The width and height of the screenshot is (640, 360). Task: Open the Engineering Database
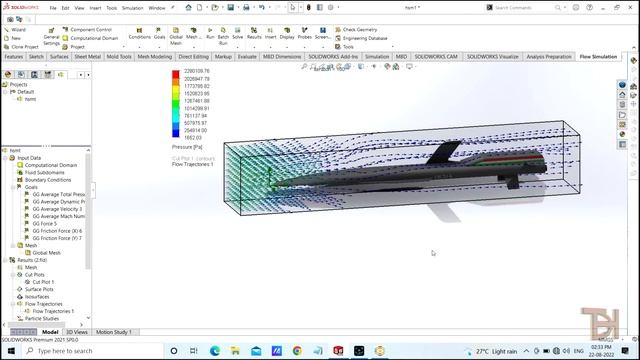click(361, 38)
